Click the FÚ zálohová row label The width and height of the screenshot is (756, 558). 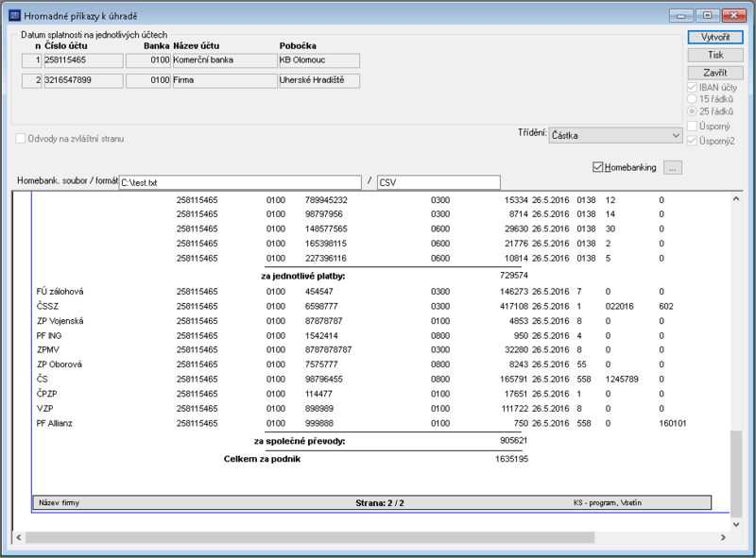(x=60, y=292)
